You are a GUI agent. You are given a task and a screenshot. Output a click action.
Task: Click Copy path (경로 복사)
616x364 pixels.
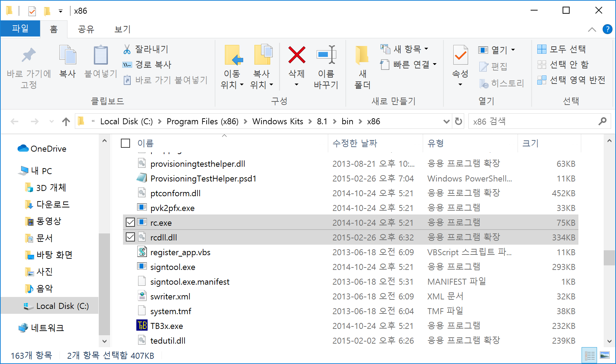tap(147, 65)
